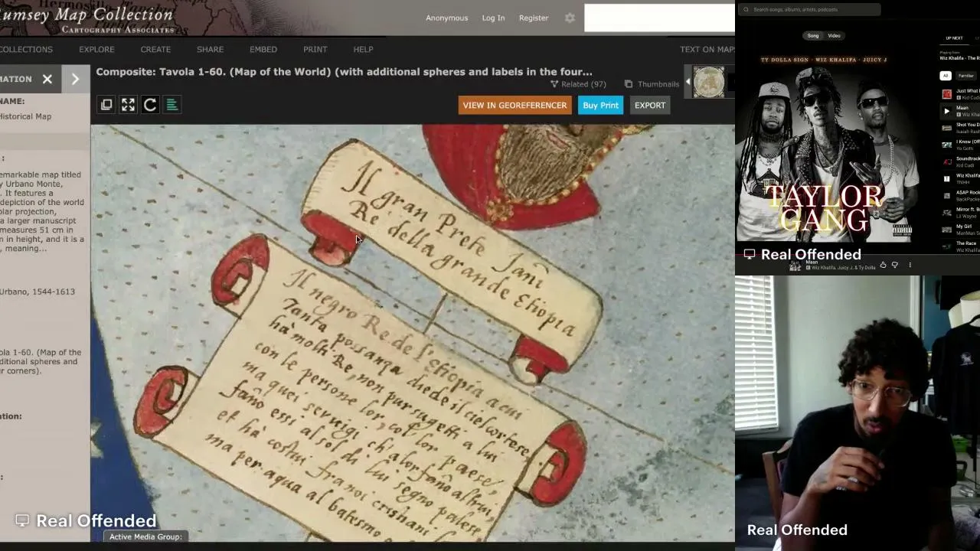The image size is (980, 551).
Task: Click the site search input field
Action: pyautogui.click(x=659, y=18)
